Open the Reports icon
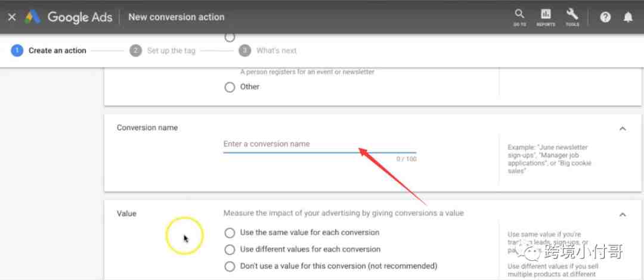 546,18
